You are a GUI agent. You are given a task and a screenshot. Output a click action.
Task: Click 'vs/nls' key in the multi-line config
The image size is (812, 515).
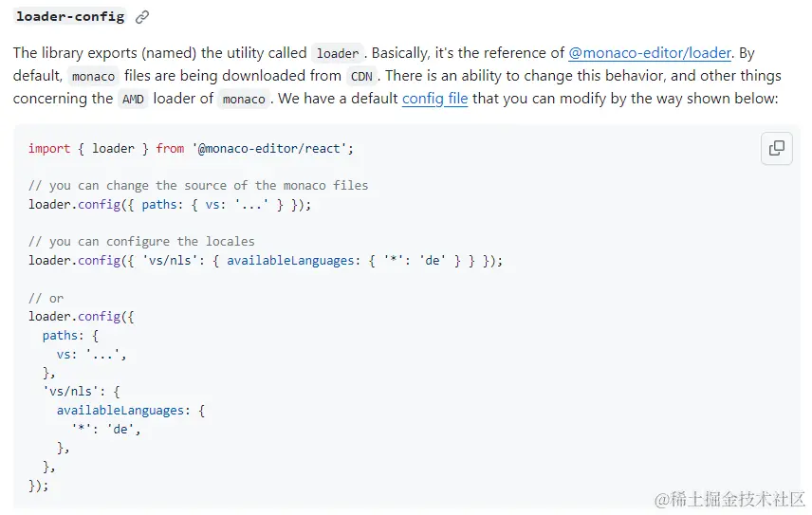pyautogui.click(x=70, y=392)
